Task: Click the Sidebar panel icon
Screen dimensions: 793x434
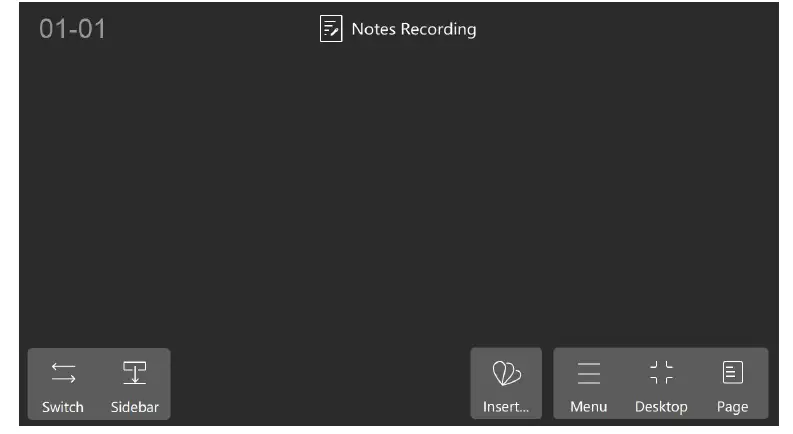Action: 134,373
